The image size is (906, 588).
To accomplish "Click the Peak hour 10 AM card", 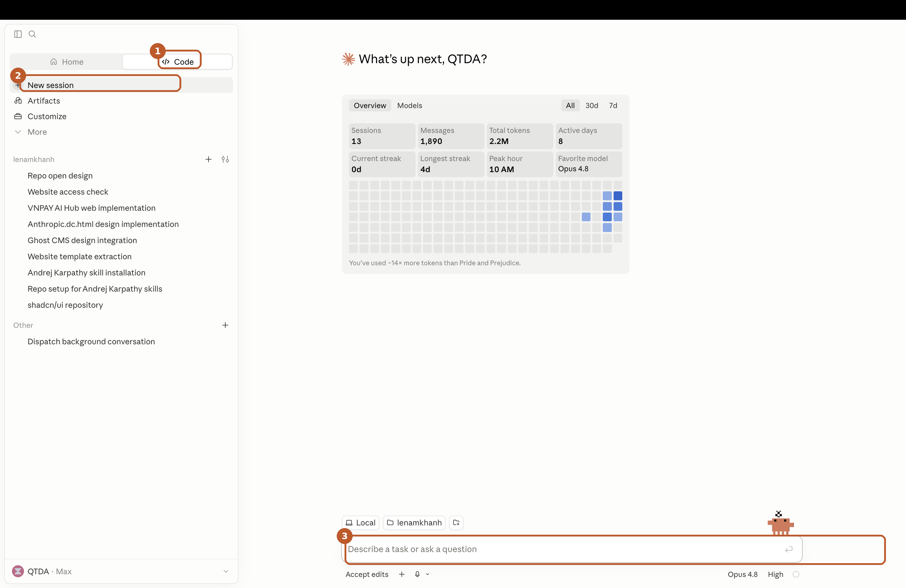I will [520, 164].
